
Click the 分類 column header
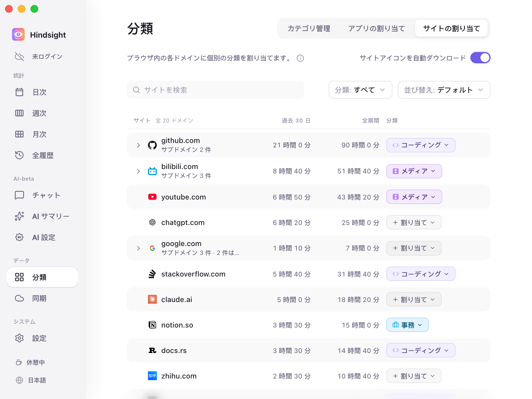pos(392,121)
